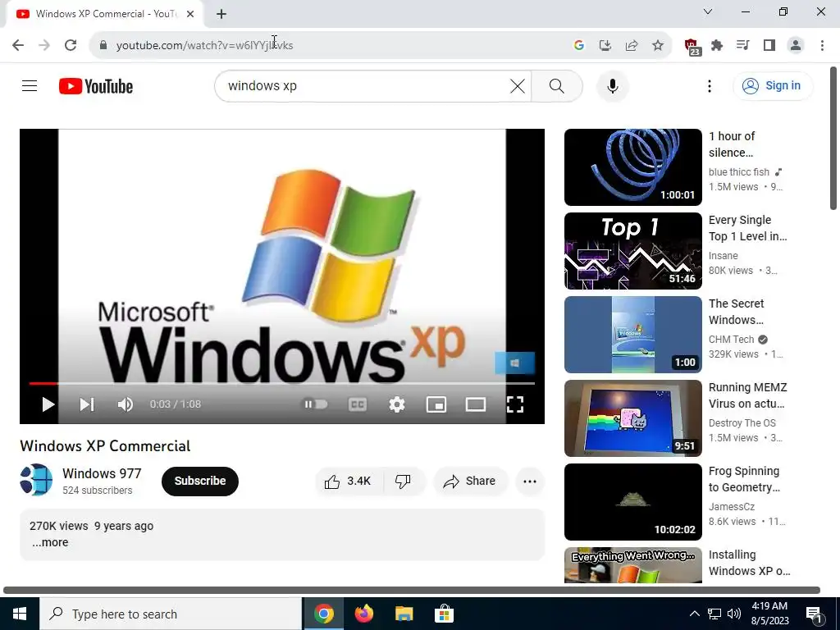Open the YouTube guide hamburger menu

point(30,85)
